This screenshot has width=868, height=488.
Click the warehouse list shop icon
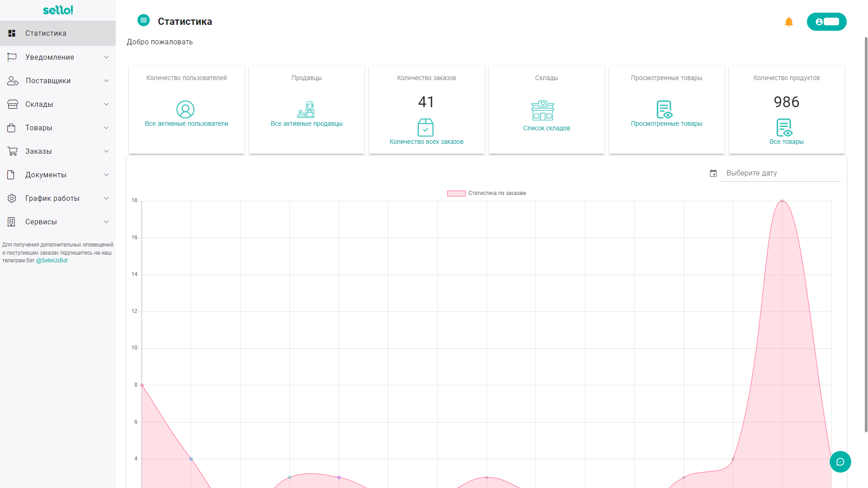coord(543,110)
